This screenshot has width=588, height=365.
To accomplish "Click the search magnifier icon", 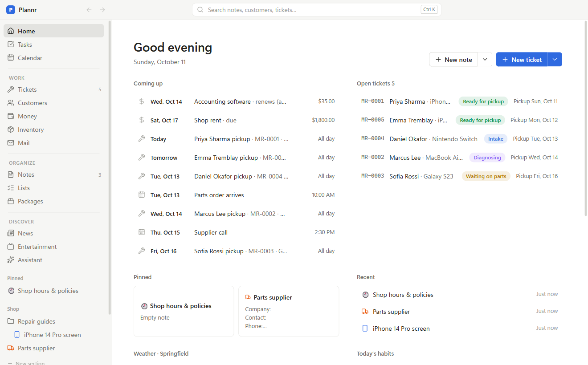I will pos(200,10).
